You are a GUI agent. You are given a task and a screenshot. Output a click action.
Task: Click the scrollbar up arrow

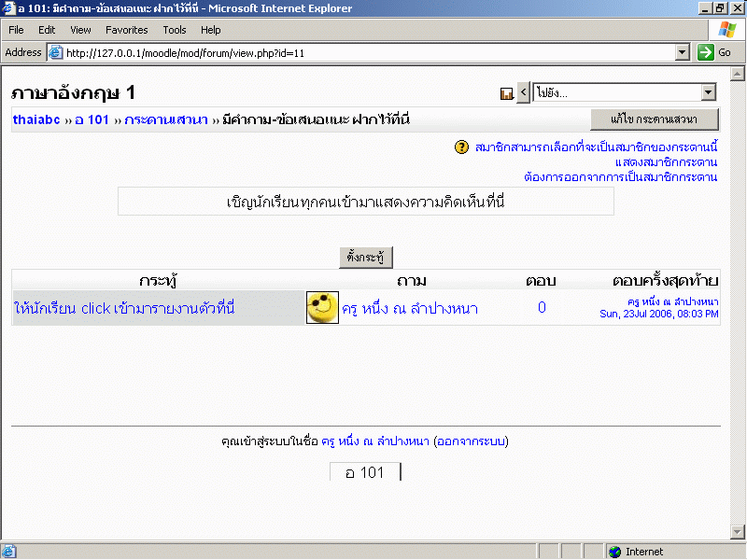pos(737,74)
